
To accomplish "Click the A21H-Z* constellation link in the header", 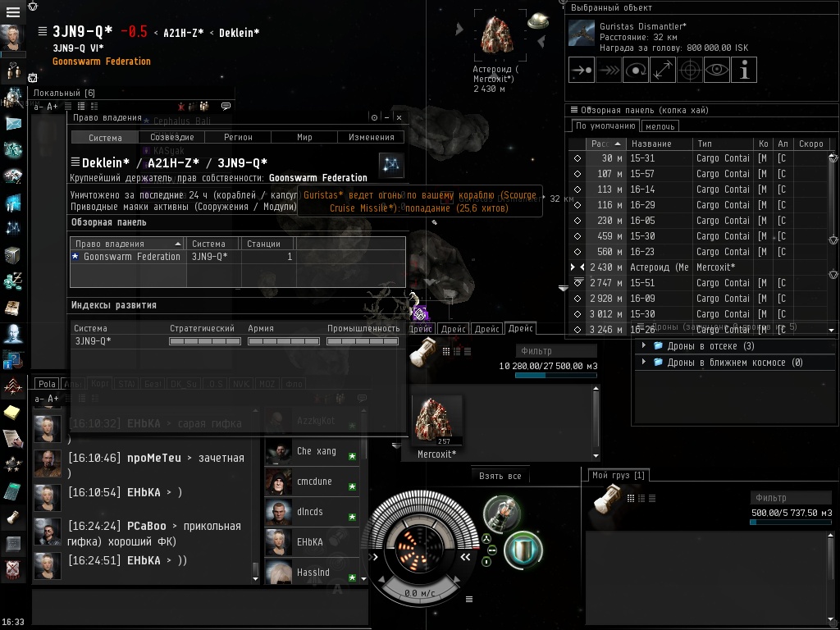I will pyautogui.click(x=183, y=33).
